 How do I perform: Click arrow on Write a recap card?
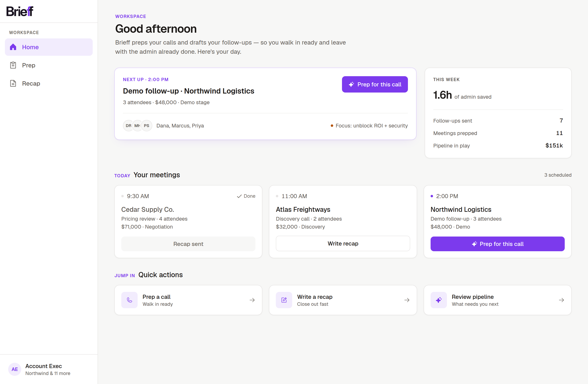coord(407,300)
